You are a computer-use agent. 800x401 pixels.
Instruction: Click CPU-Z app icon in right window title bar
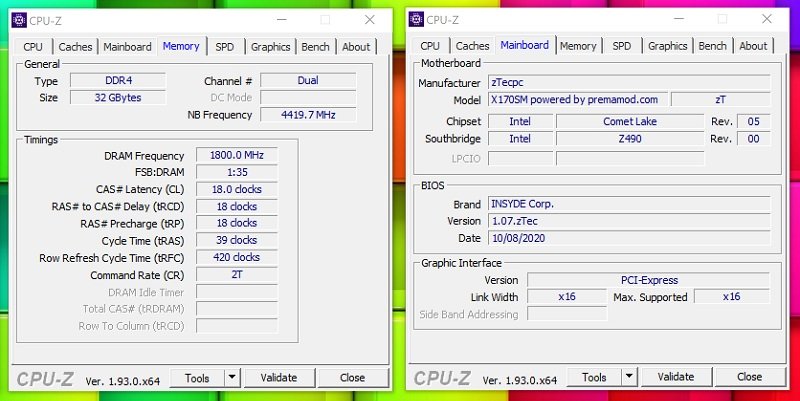tap(416, 19)
